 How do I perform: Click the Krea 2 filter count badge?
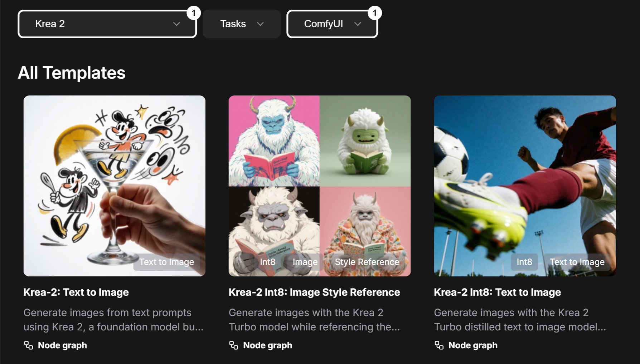point(194,13)
